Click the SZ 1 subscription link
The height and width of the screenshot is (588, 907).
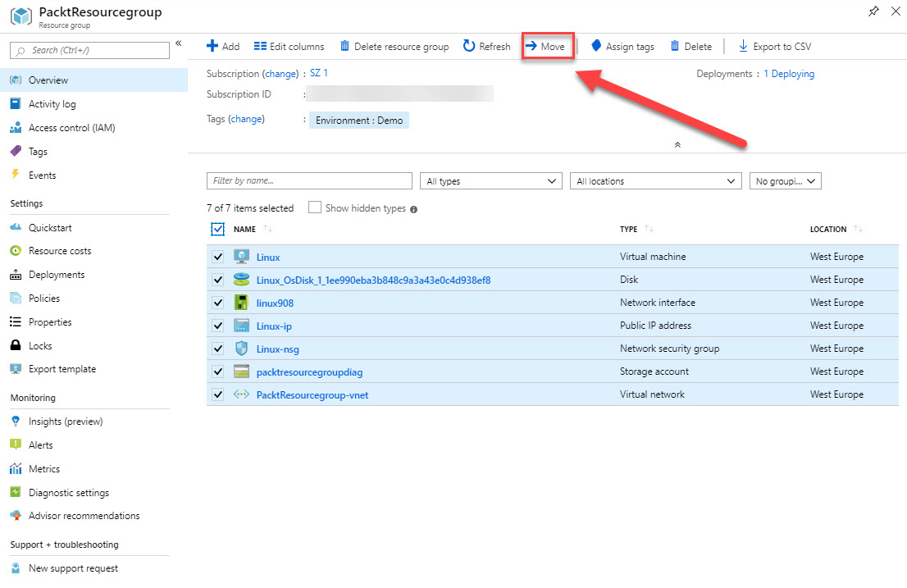tap(319, 73)
